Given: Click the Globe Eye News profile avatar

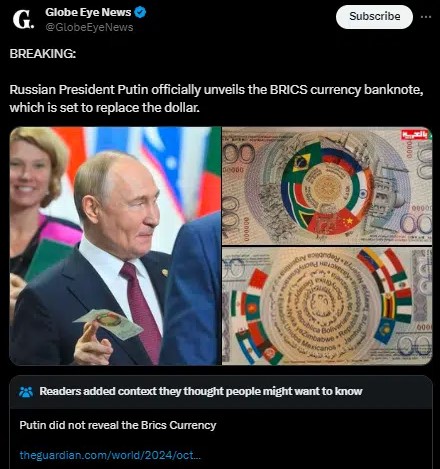Looking at the screenshot, I should coord(23,19).
